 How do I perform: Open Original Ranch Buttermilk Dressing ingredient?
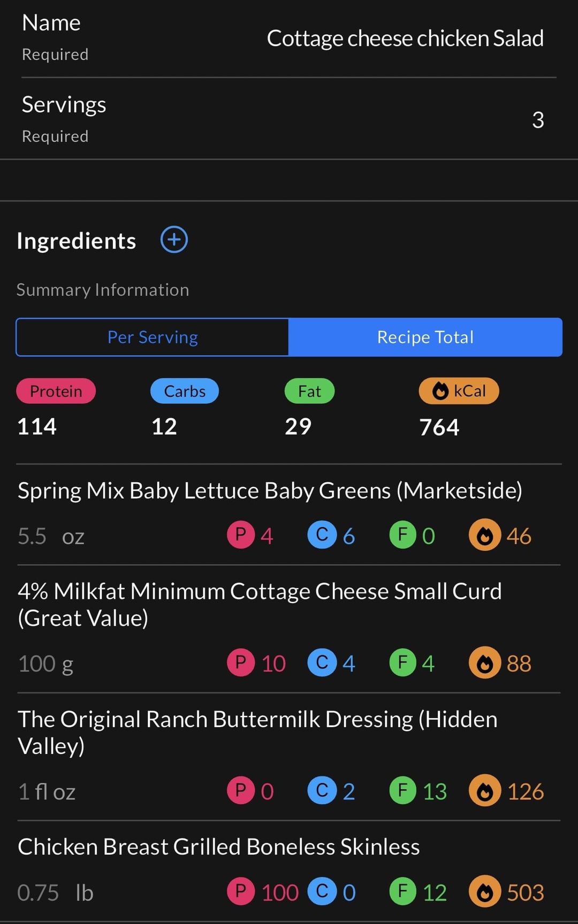(257, 732)
